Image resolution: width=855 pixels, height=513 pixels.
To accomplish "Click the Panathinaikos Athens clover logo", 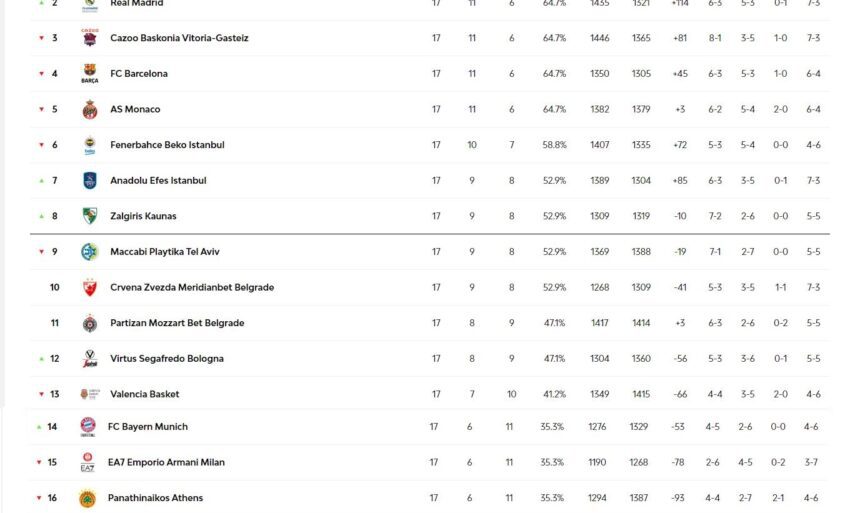I will pyautogui.click(x=88, y=498).
